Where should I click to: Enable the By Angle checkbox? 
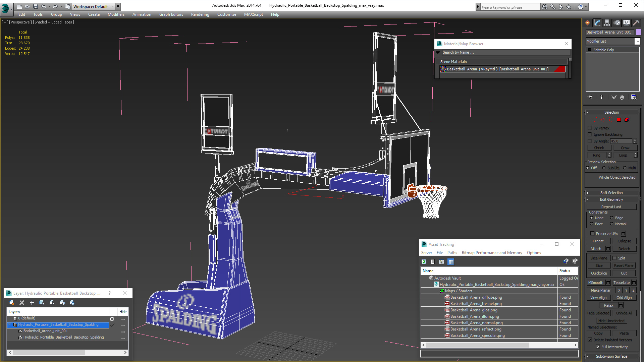click(x=590, y=141)
